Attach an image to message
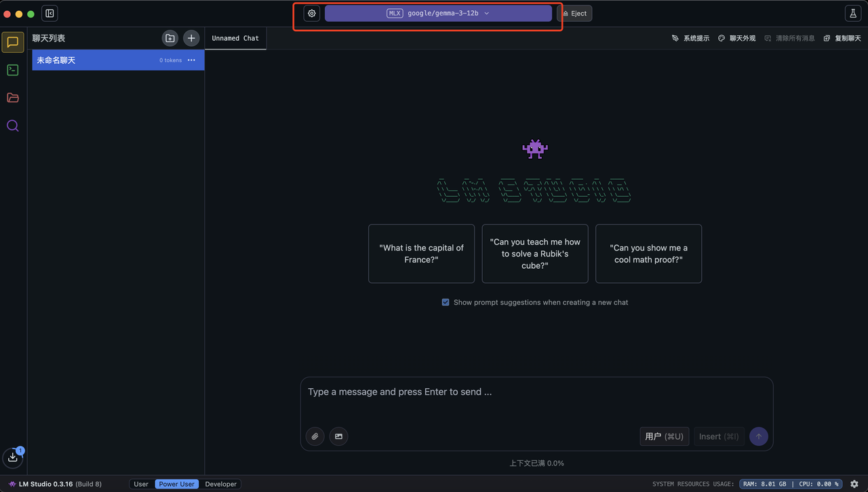Viewport: 868px width, 492px height. click(338, 436)
